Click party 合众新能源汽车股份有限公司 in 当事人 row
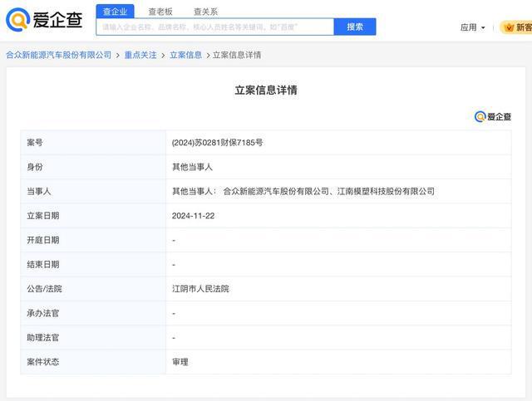532x401 pixels. pos(276,192)
